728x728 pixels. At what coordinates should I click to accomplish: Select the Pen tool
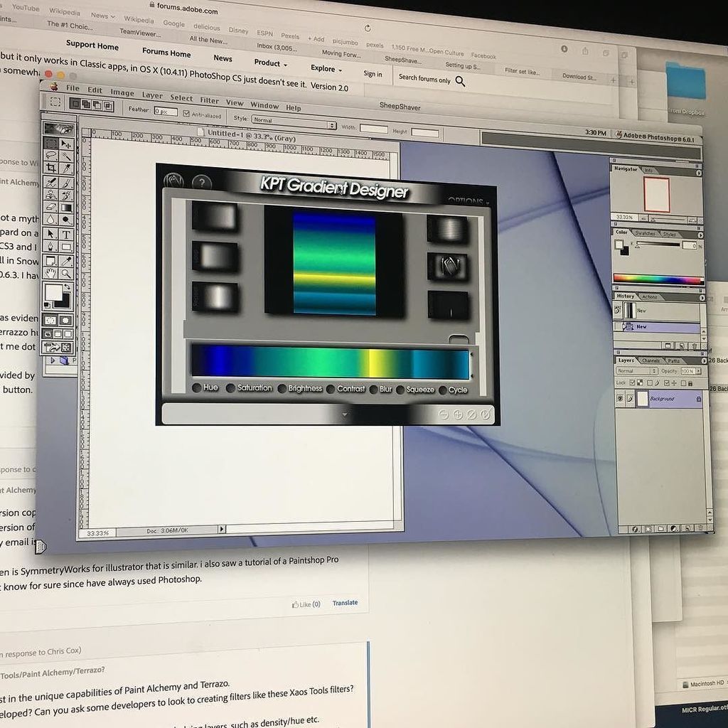point(50,247)
